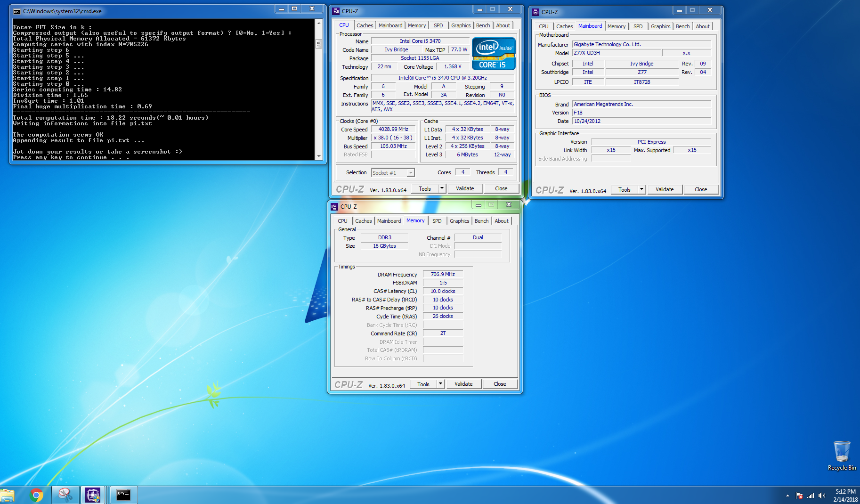Select CPU tab in Memory window
This screenshot has width=860, height=504.
tap(342, 221)
